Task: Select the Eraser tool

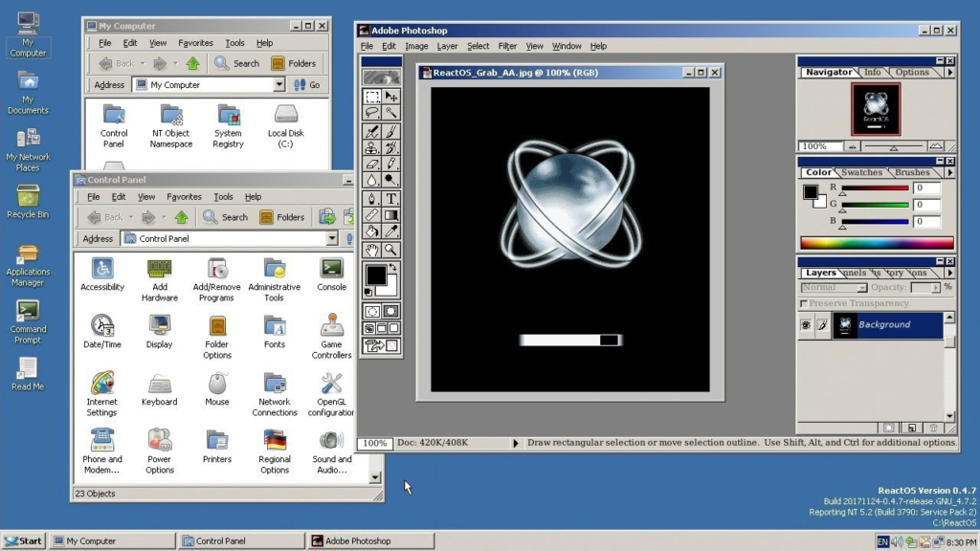Action: 372,164
